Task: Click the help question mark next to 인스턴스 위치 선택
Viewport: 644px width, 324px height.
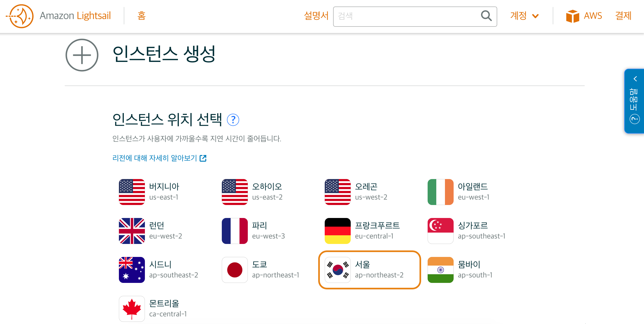Action: [x=233, y=120]
